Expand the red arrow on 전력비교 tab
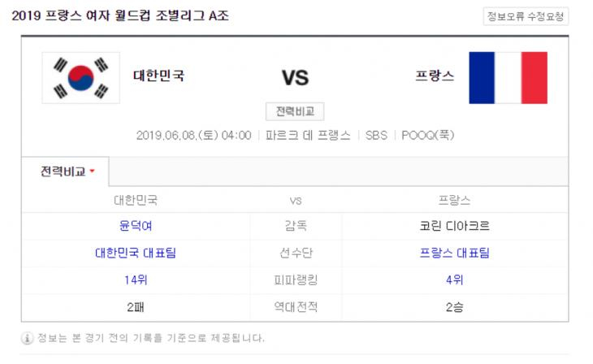Screen dimensions: 593x364 click(92, 171)
